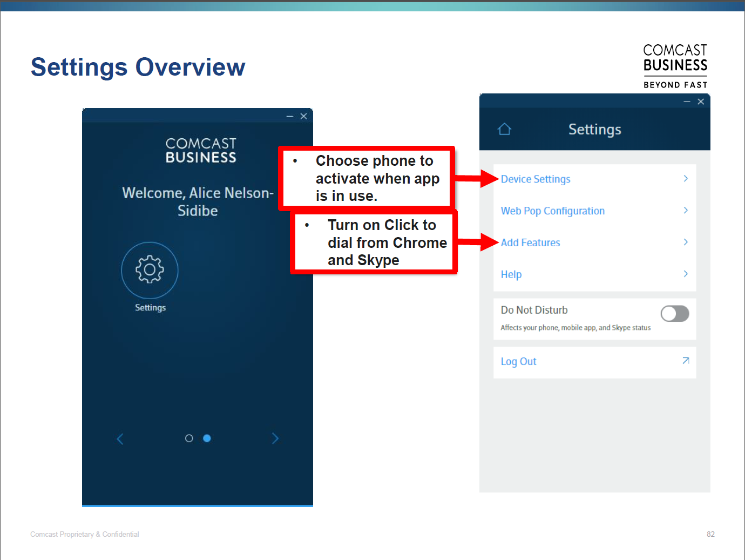Expand Add Features chevron

[x=686, y=242]
